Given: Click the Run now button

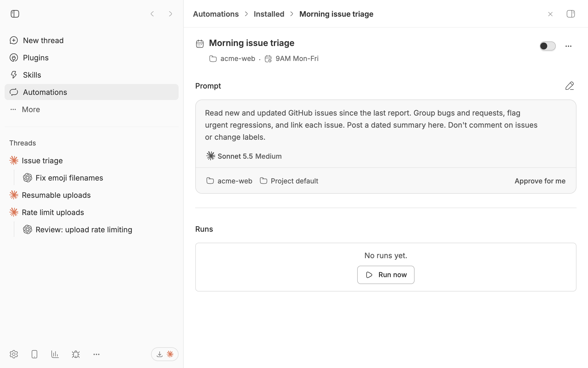Looking at the screenshot, I should [386, 275].
